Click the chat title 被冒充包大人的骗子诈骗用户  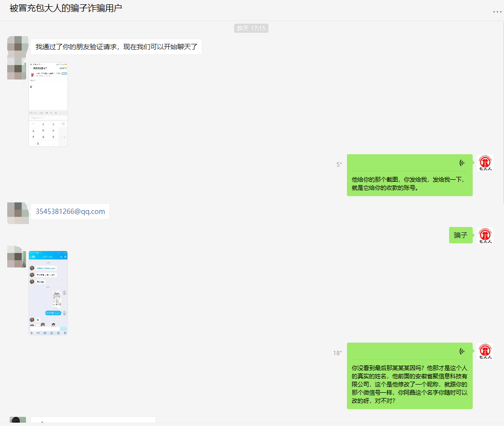coord(66,9)
